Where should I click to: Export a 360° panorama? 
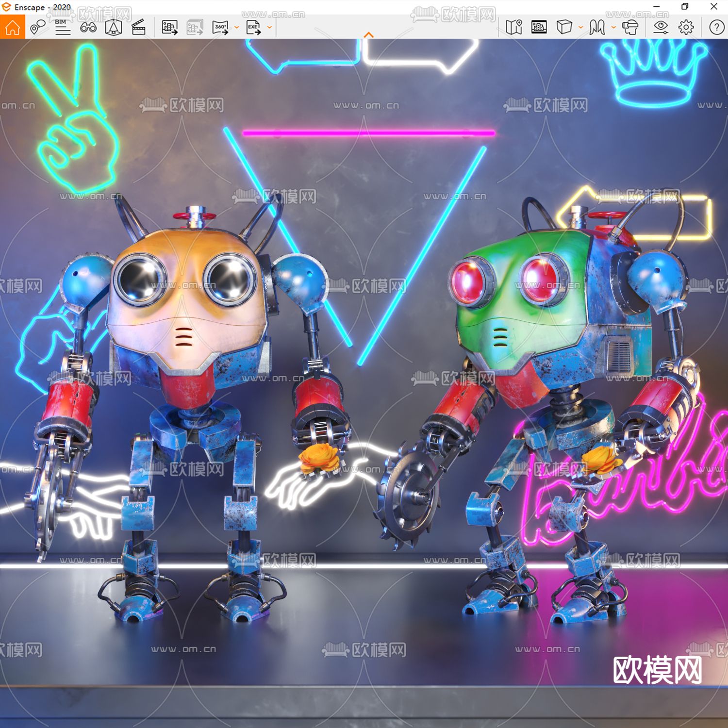pyautogui.click(x=221, y=28)
